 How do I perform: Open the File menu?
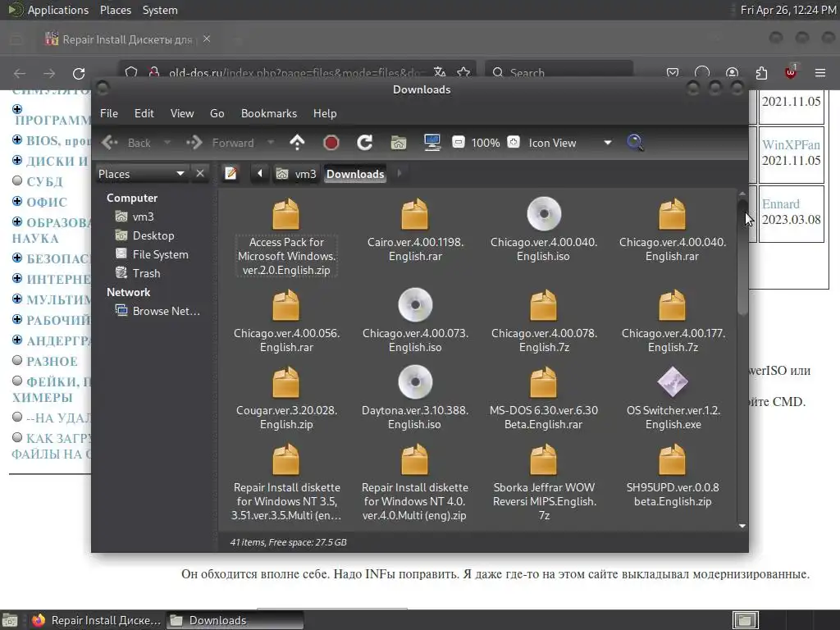109,113
